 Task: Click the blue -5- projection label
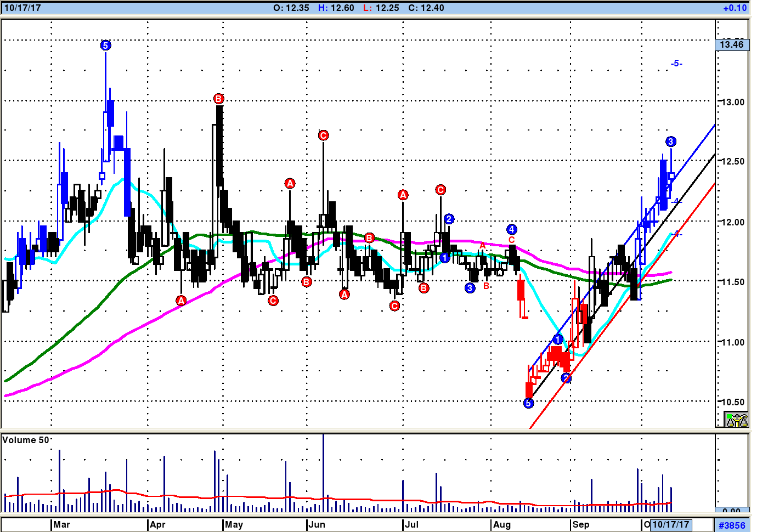[676, 64]
